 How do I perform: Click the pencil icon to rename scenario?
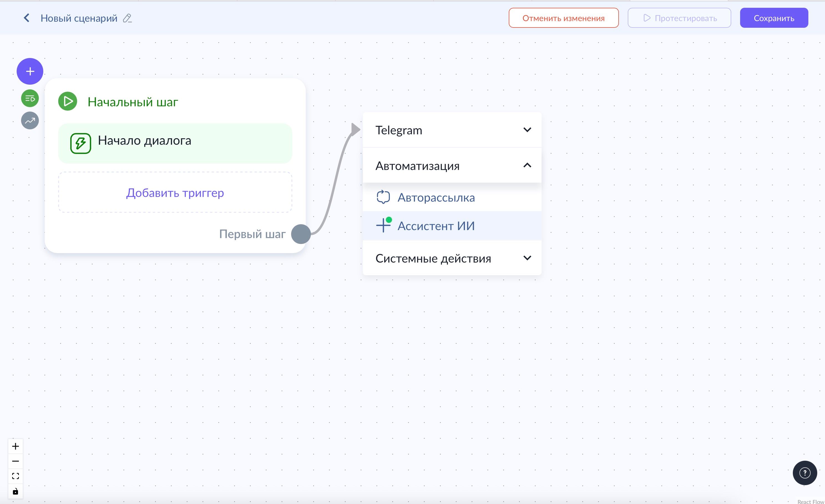(127, 18)
